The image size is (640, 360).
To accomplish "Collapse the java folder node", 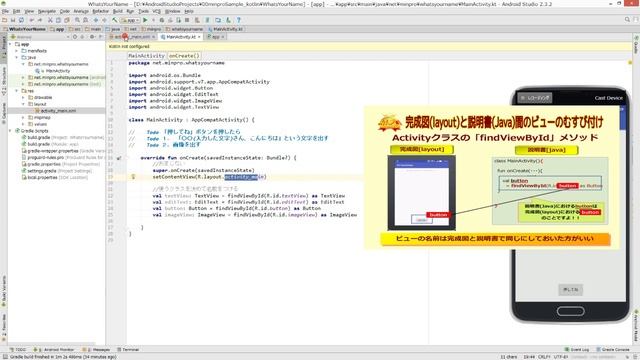I will tap(17, 58).
